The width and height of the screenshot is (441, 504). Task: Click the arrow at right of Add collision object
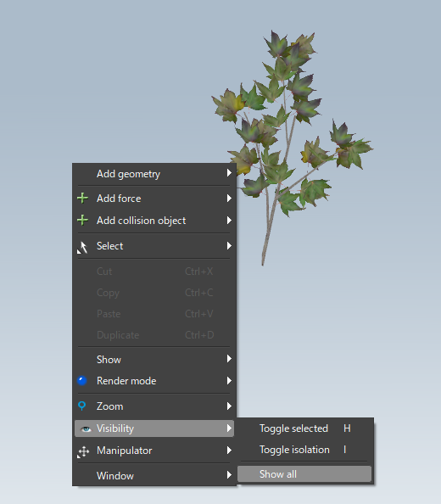click(229, 220)
